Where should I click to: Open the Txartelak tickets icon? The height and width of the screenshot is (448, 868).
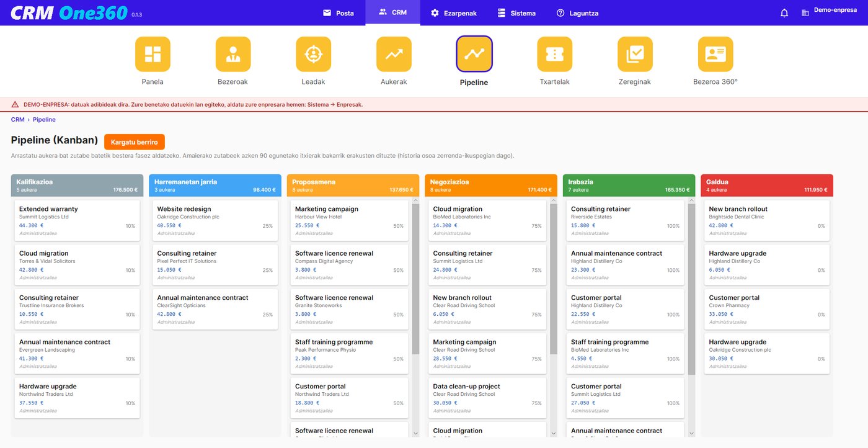[555, 54]
